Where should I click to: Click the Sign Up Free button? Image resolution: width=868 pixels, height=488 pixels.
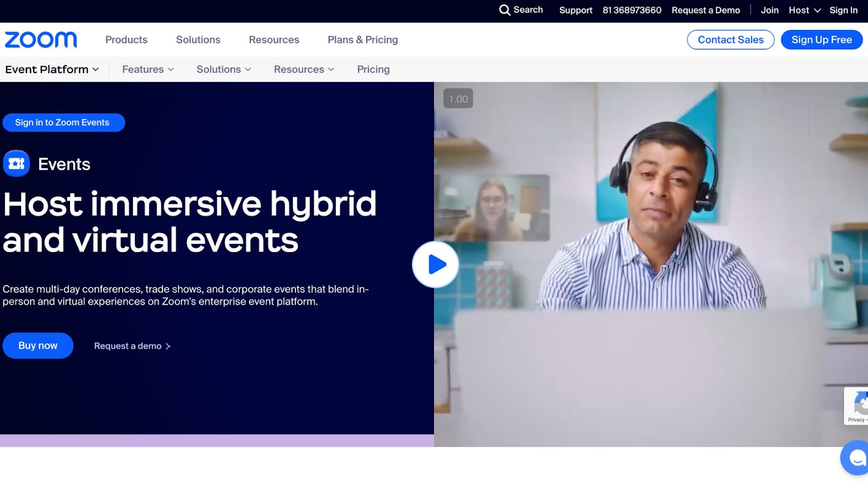[x=821, y=40]
